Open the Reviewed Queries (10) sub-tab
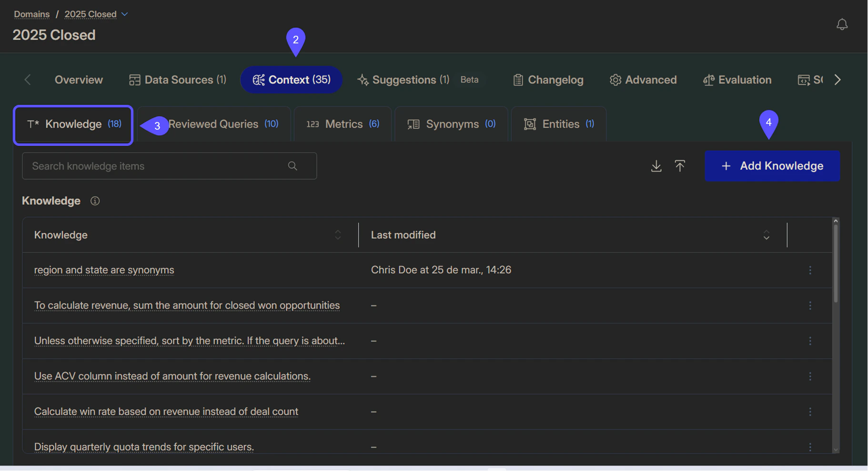The height and width of the screenshot is (471, 868). pyautogui.click(x=214, y=124)
